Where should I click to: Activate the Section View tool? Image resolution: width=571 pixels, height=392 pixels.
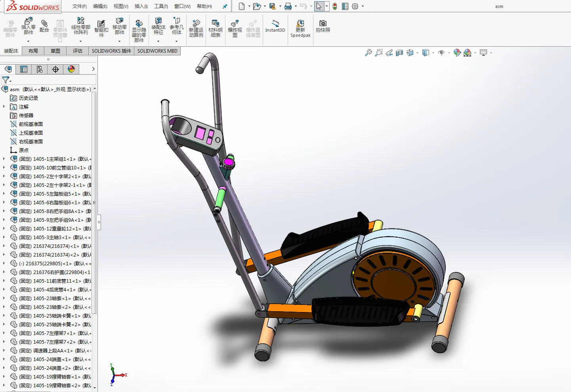coord(399,53)
